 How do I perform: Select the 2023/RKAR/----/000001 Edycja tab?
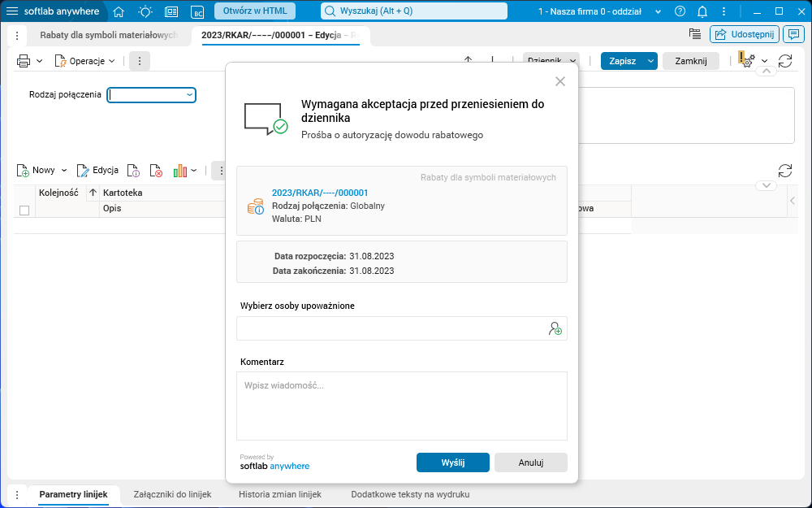281,35
